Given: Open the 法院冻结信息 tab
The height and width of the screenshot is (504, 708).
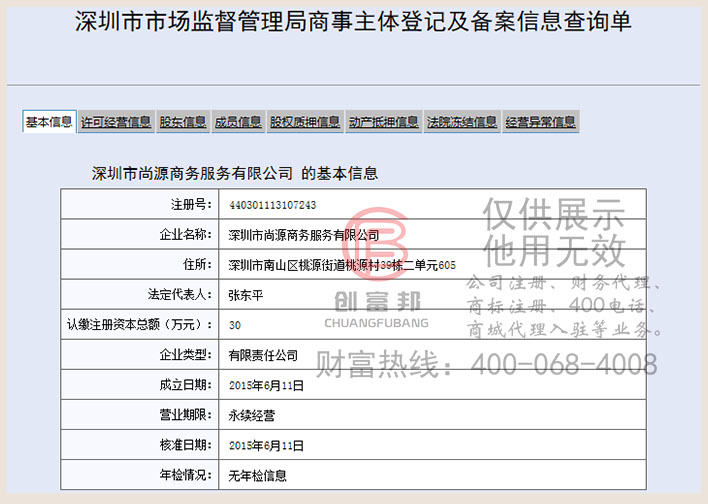Looking at the screenshot, I should coord(462,122).
